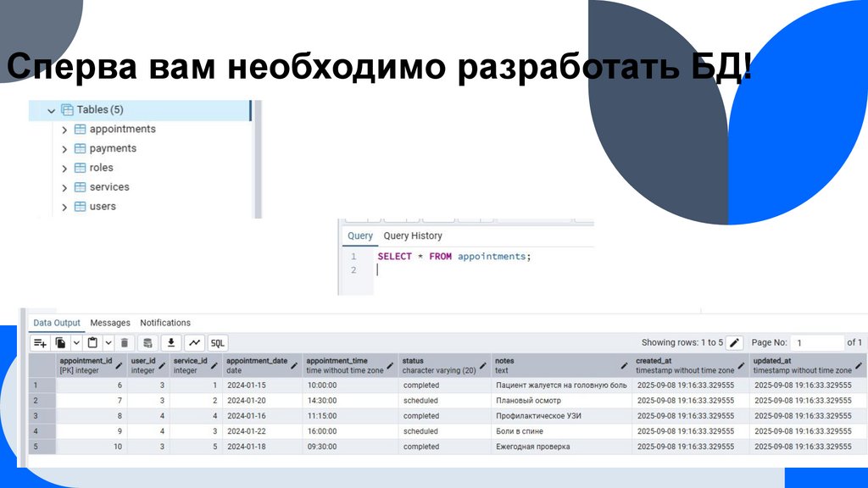Image resolution: width=868 pixels, height=488 pixels.
Task: Select the payments table in tree
Action: pyautogui.click(x=113, y=148)
